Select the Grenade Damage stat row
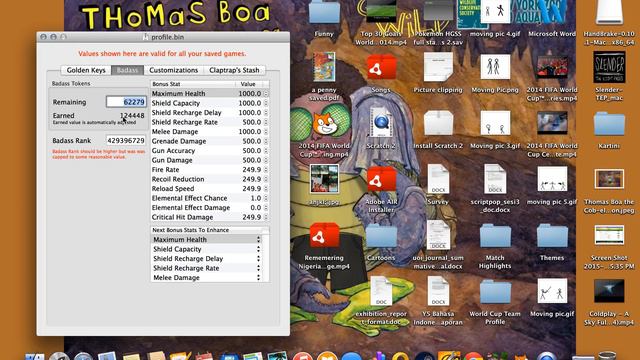The image size is (640, 360). pyautogui.click(x=210, y=141)
